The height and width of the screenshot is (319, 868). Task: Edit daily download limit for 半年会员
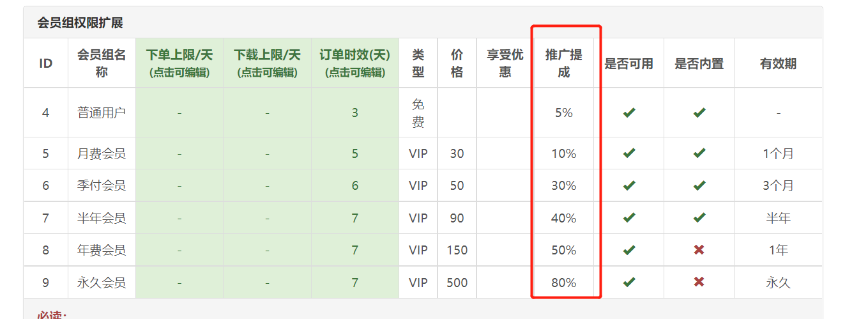(x=267, y=218)
